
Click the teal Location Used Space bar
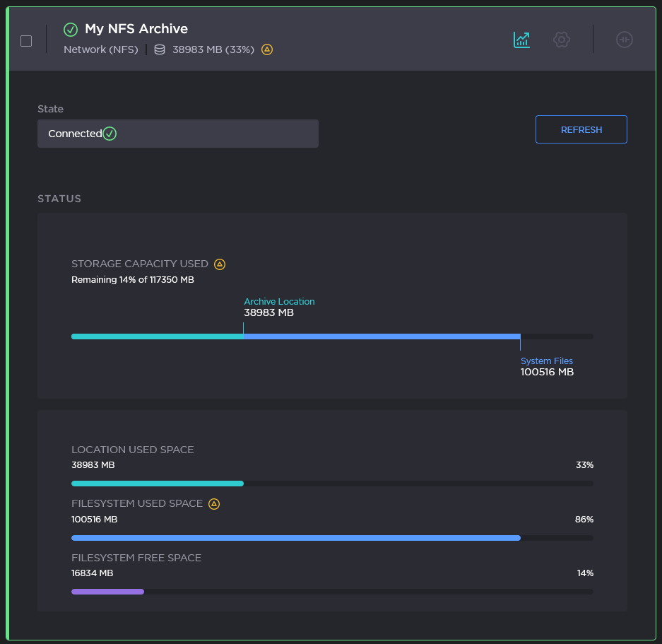pos(158,484)
